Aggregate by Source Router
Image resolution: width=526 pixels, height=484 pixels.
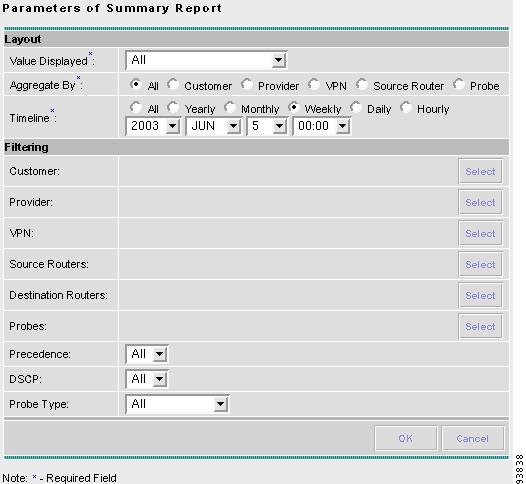(x=362, y=84)
